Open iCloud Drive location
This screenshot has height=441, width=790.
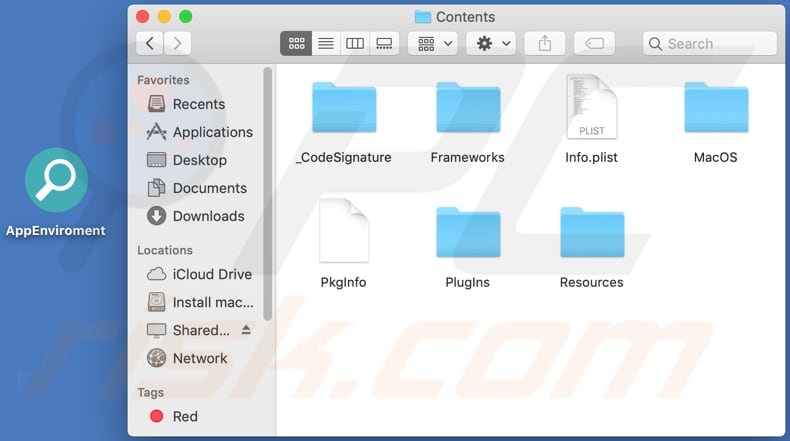pyautogui.click(x=199, y=274)
